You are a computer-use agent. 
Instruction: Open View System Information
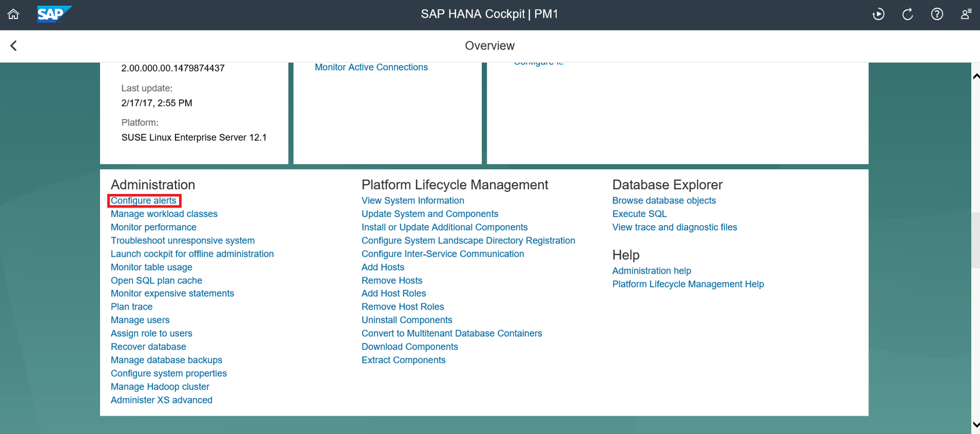(x=413, y=201)
